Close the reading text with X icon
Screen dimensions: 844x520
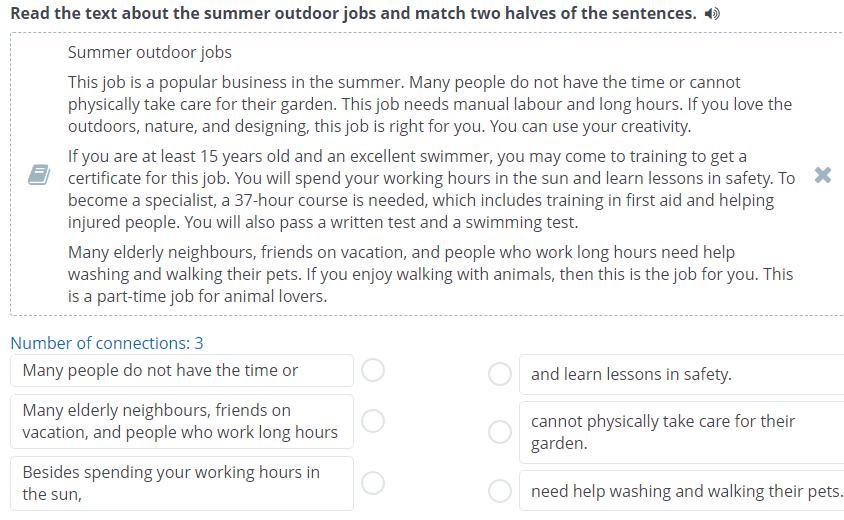[822, 175]
